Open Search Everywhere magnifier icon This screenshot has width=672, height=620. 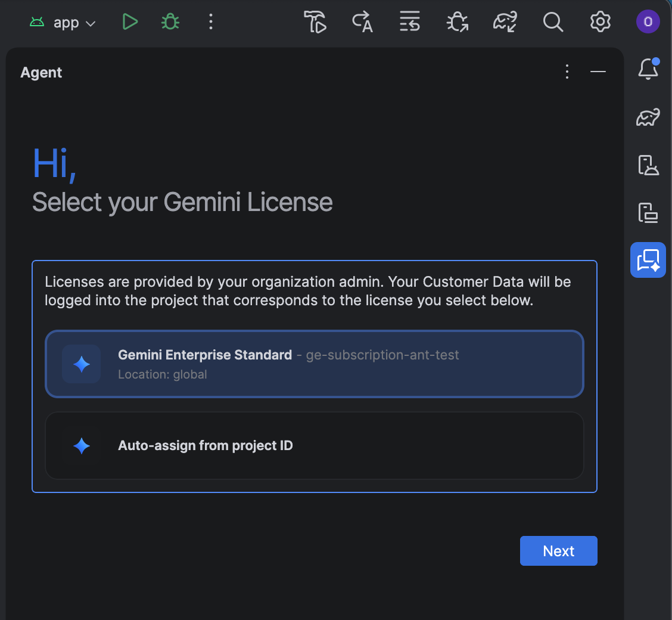553,22
